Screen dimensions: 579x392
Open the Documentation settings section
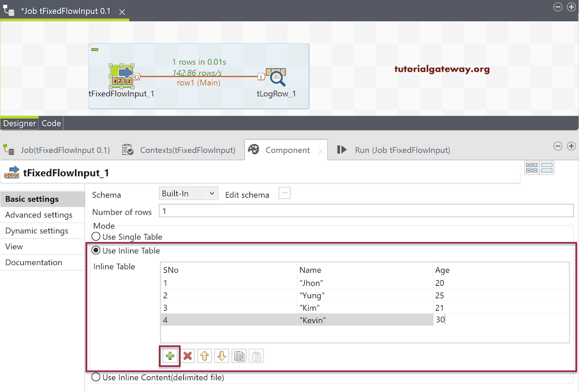click(33, 262)
